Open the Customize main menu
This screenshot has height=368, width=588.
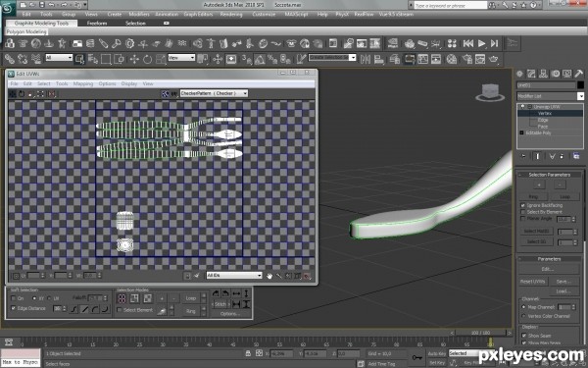[x=264, y=15]
